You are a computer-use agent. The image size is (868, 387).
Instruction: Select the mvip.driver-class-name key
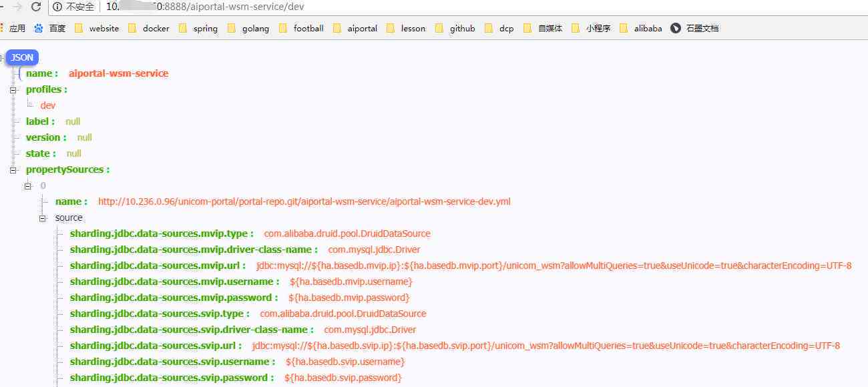(194, 250)
